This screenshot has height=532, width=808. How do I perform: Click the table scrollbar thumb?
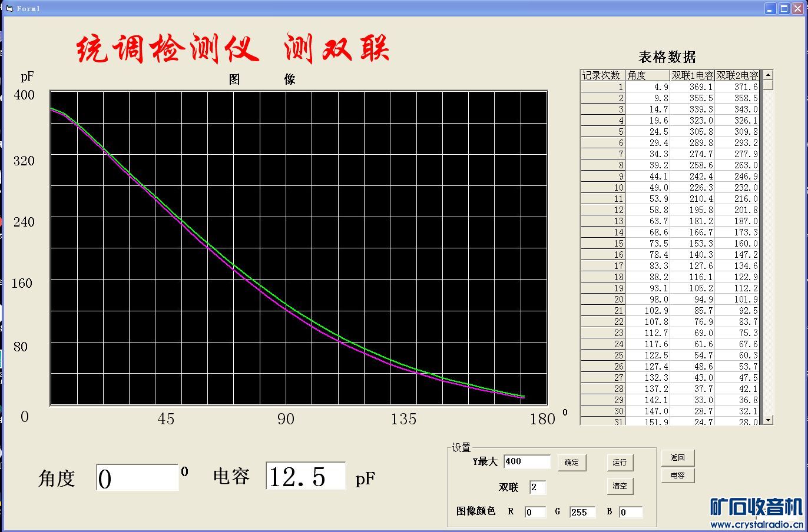pyautogui.click(x=768, y=85)
